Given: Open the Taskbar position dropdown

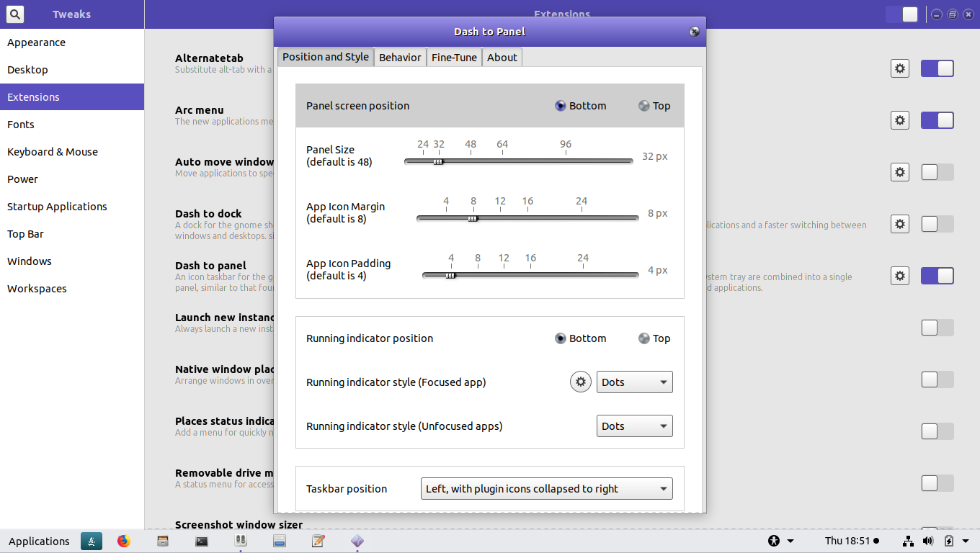Looking at the screenshot, I should (547, 489).
